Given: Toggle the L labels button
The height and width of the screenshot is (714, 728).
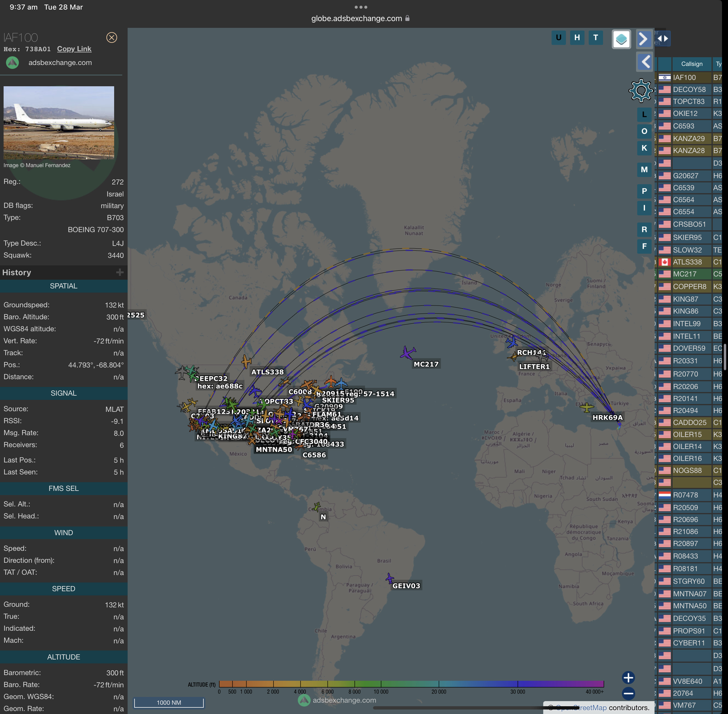Looking at the screenshot, I should [644, 115].
